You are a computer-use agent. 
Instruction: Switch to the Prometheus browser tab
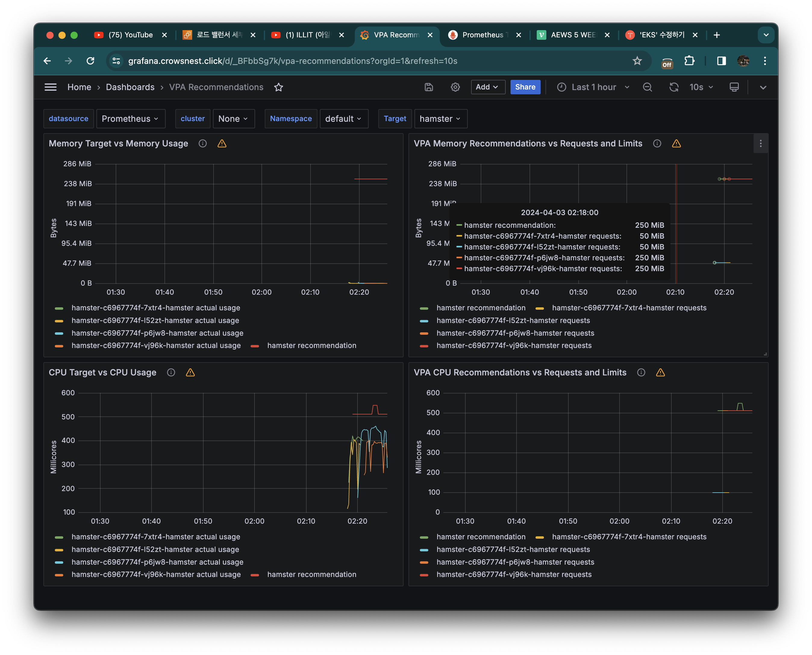[x=482, y=35]
